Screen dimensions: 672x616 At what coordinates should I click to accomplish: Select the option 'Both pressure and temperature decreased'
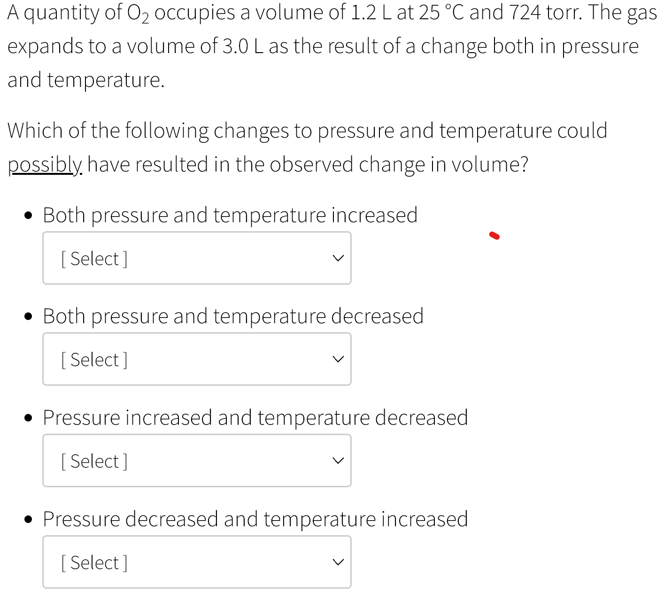(233, 316)
